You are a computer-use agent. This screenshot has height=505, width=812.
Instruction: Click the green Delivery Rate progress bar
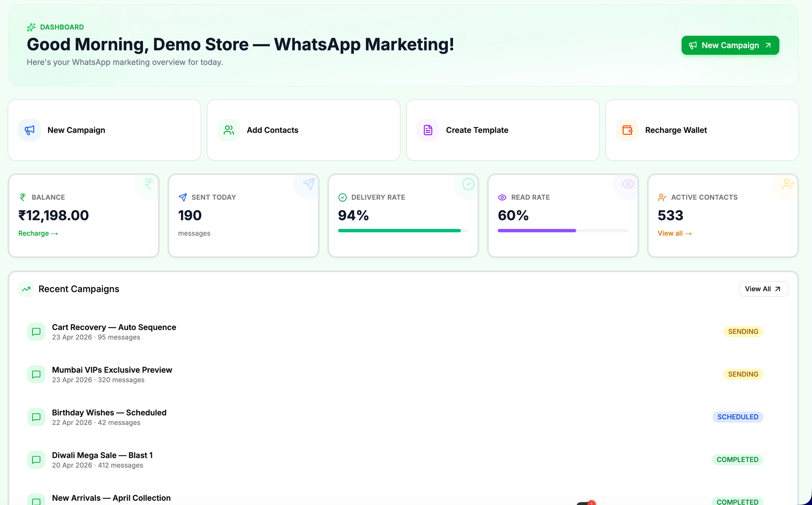tap(403, 230)
